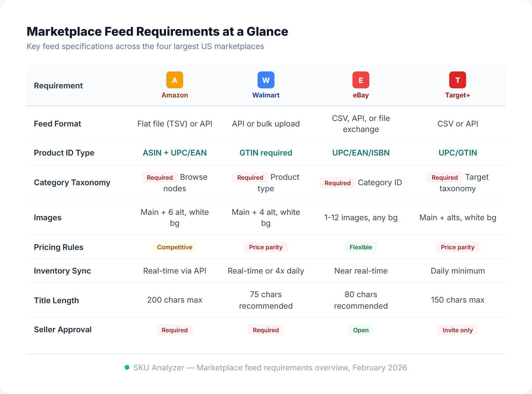The height and width of the screenshot is (394, 532).
Task: Expand the Images row details
Action: (48, 217)
